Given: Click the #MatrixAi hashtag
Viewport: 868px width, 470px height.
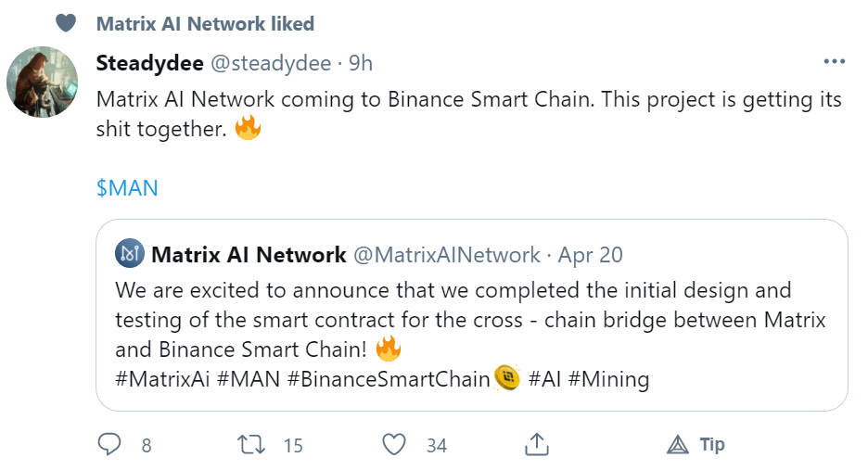Looking at the screenshot, I should tap(162, 378).
